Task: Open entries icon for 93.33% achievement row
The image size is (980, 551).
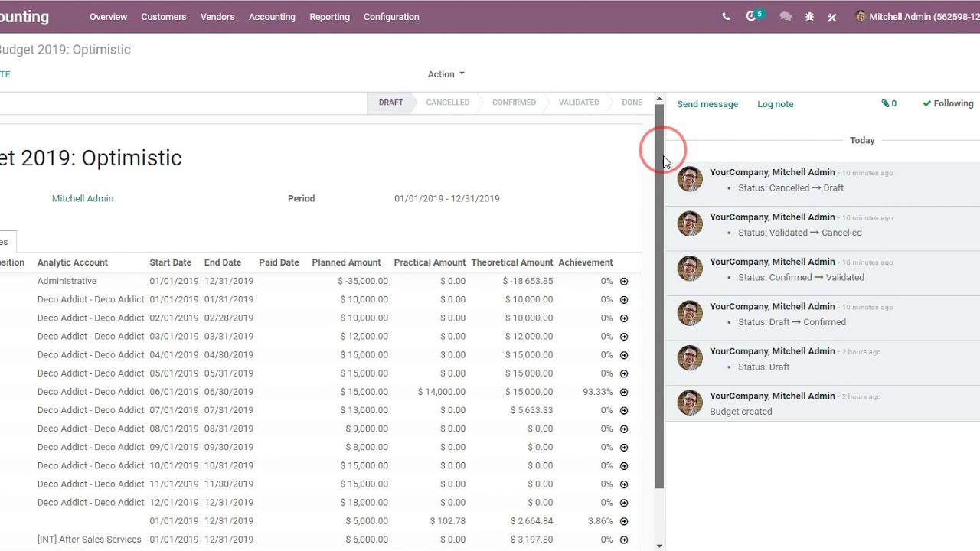Action: (x=624, y=392)
